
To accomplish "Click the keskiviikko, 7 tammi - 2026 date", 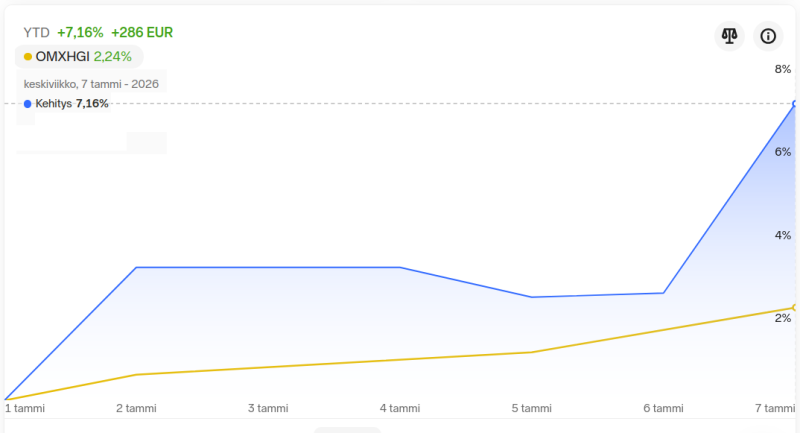I will 91,84.
